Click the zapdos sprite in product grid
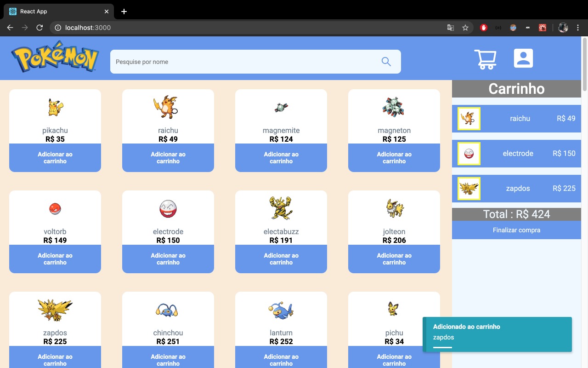The width and height of the screenshot is (588, 368). (55, 309)
